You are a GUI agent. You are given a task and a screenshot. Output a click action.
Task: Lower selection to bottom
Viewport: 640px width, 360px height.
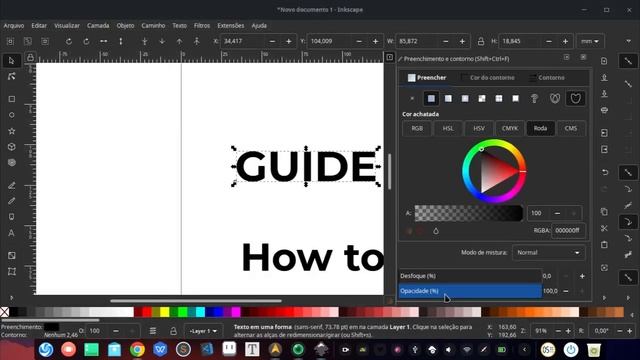(x=144, y=41)
